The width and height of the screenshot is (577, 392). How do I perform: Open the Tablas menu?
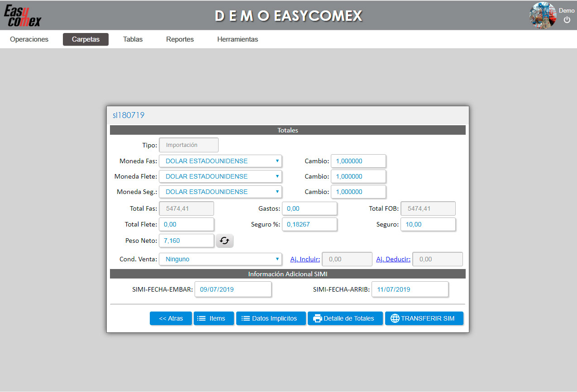coord(133,39)
